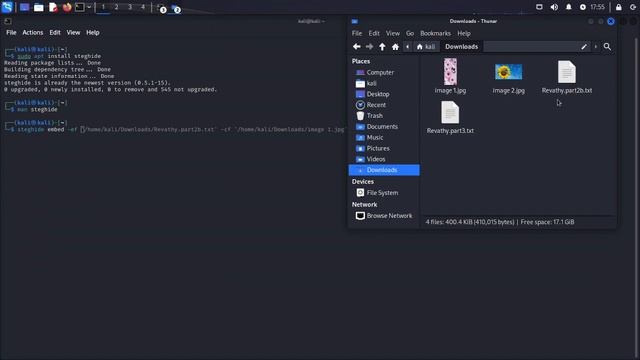Select Revathy.part3.txt file icon
The height and width of the screenshot is (360, 640).
450,112
